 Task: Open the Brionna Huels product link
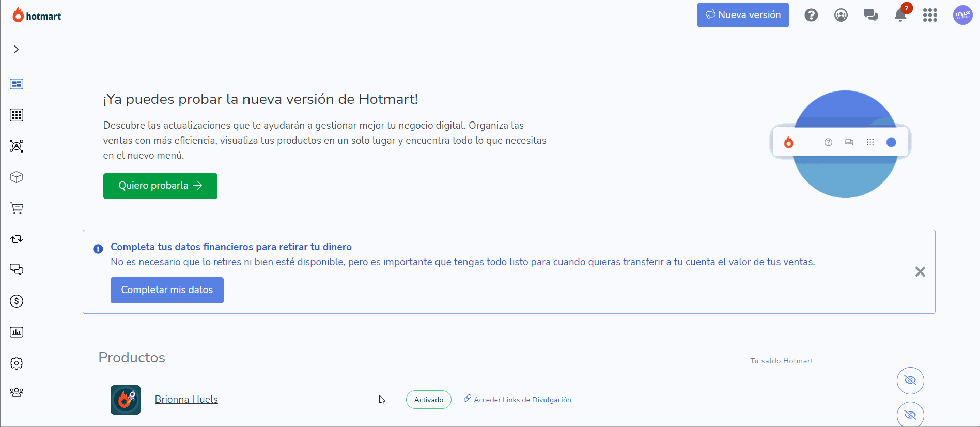186,400
